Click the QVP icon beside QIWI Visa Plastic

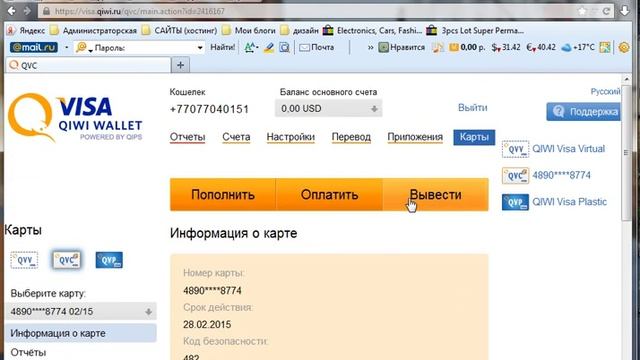[515, 202]
